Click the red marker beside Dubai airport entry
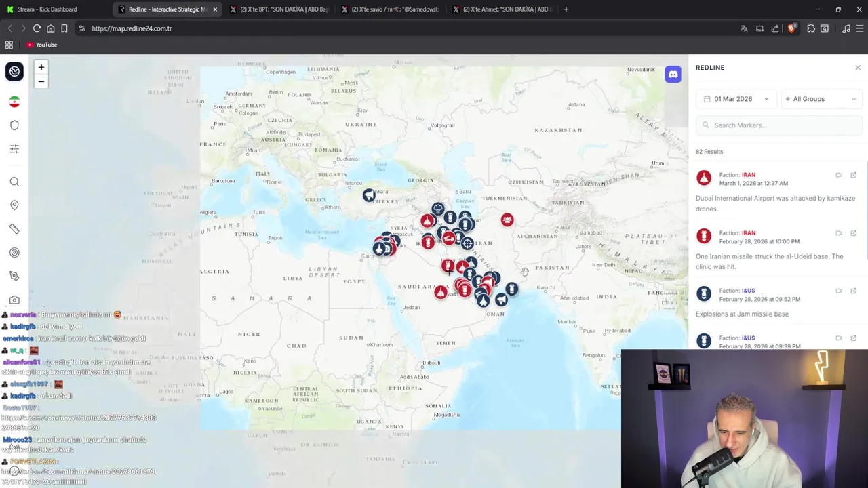This screenshot has width=868, height=488. point(704,178)
